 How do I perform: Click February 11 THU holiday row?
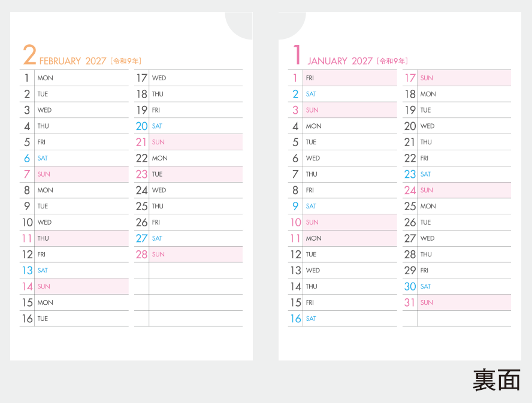tap(74, 238)
